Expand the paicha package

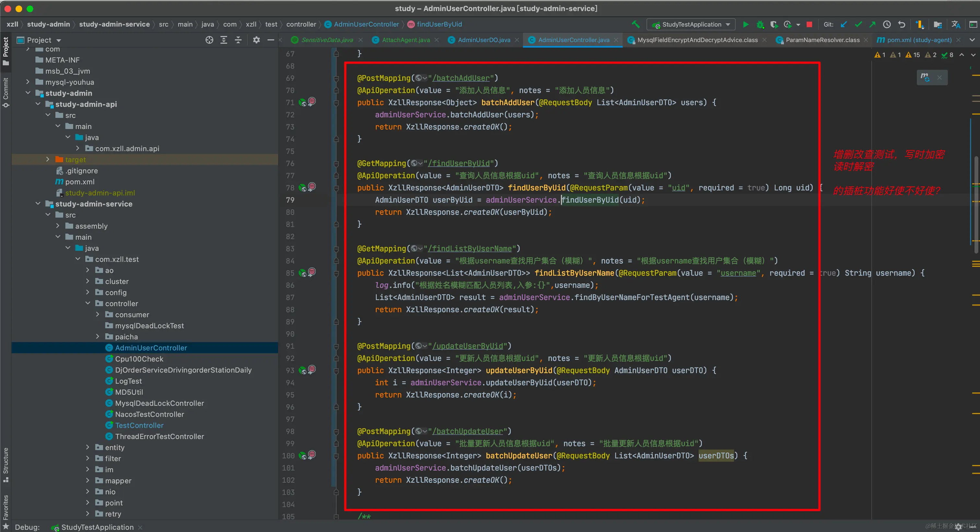coord(98,336)
